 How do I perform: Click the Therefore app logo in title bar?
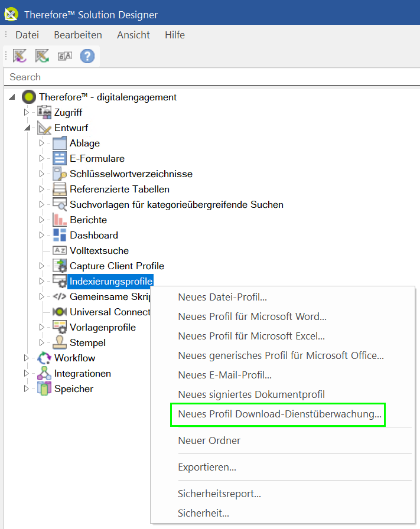pyautogui.click(x=11, y=14)
